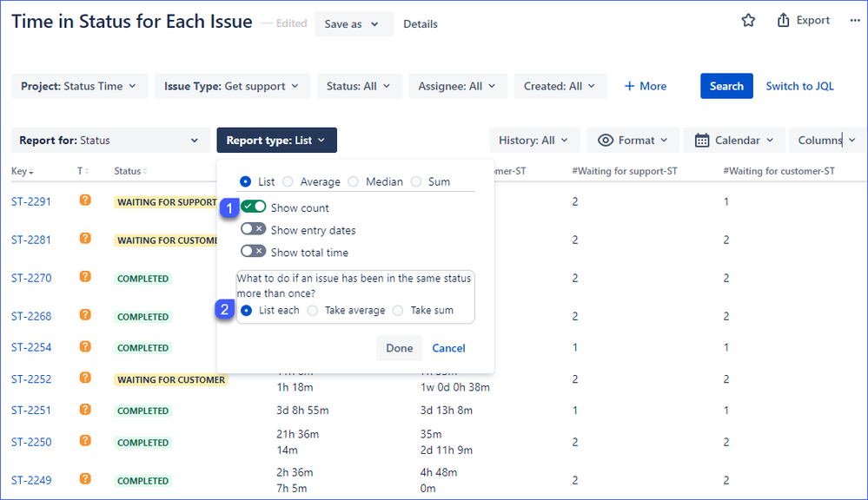Cancel the report type popup
Image resolution: width=868 pixels, height=500 pixels.
[x=448, y=348]
